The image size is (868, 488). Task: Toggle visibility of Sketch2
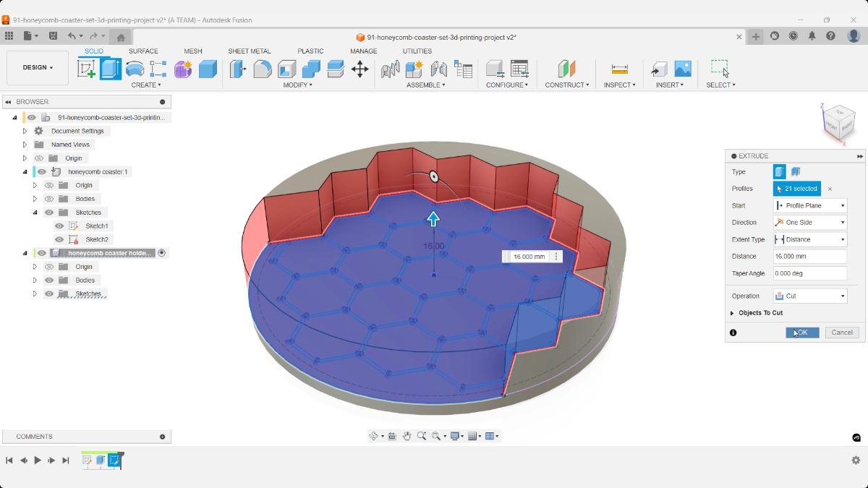59,239
